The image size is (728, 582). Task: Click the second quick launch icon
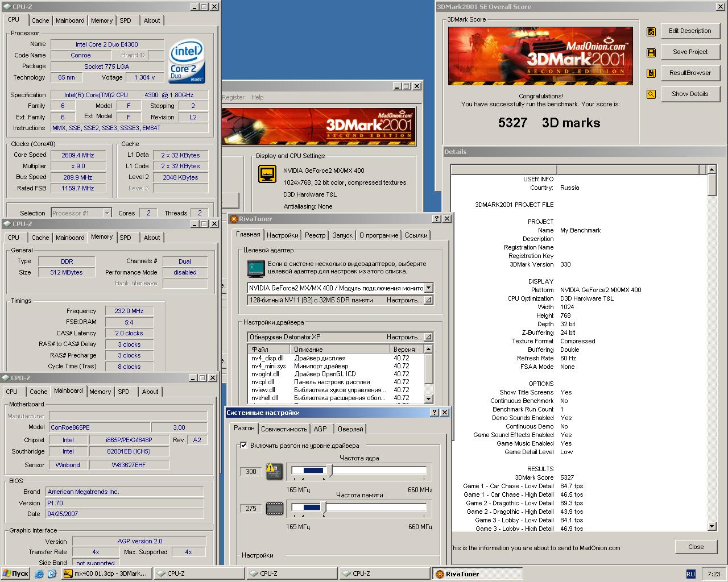coord(52,573)
